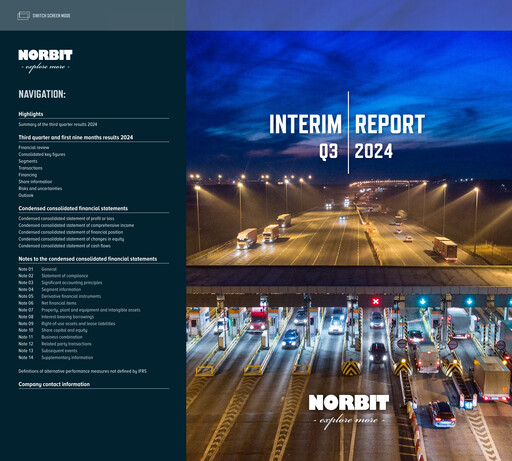Screen dimensions: 512x461
Task: Open Note 08 Interest-bearing borrowings
Action: [56, 317]
